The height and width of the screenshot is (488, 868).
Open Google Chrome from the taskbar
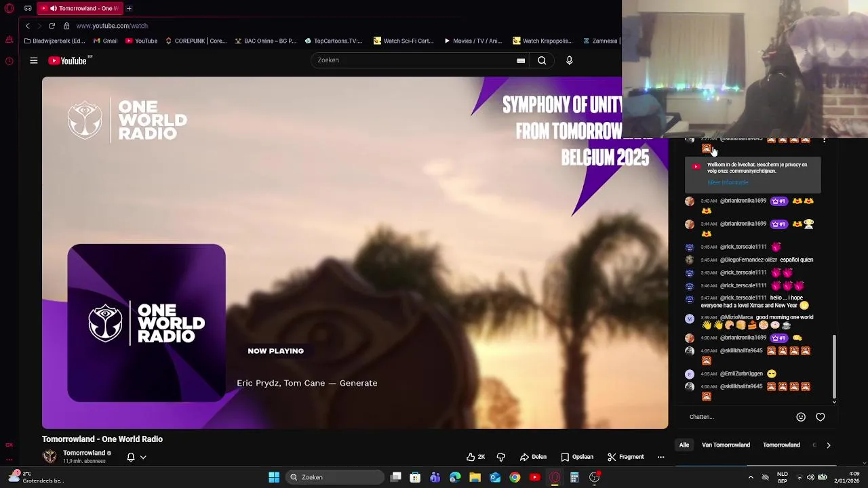click(x=515, y=477)
